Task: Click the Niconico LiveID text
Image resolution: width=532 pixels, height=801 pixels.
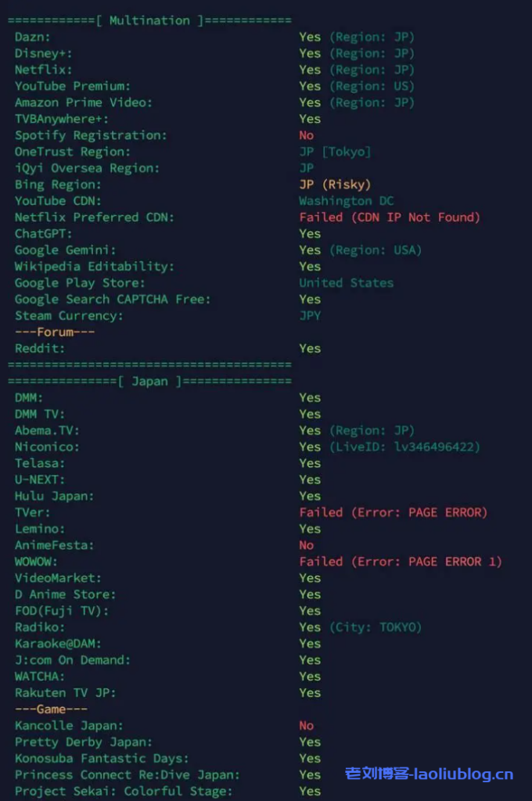Action: (x=404, y=447)
